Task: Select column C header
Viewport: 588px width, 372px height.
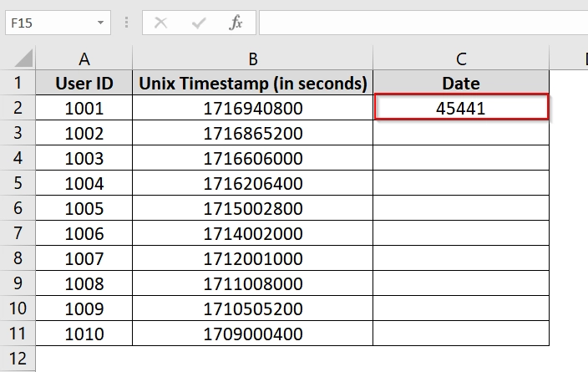Action: [x=461, y=59]
